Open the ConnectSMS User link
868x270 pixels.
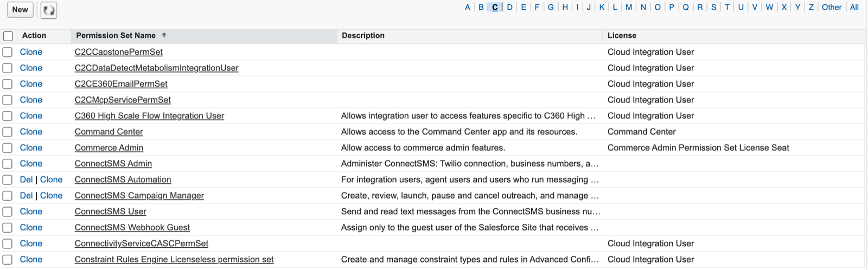(111, 211)
